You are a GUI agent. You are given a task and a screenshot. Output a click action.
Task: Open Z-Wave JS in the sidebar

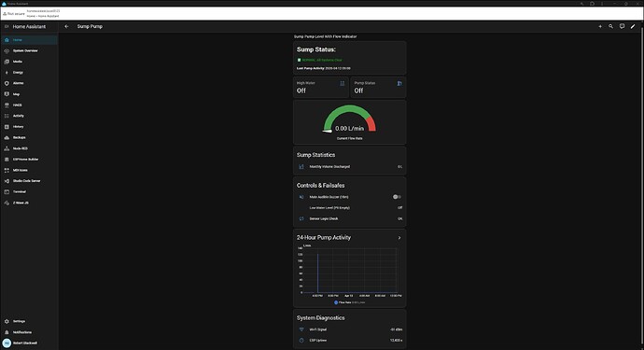click(x=29, y=203)
